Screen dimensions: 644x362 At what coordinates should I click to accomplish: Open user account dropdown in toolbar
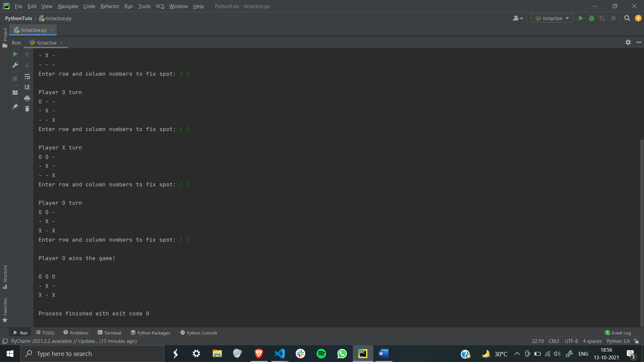[518, 18]
